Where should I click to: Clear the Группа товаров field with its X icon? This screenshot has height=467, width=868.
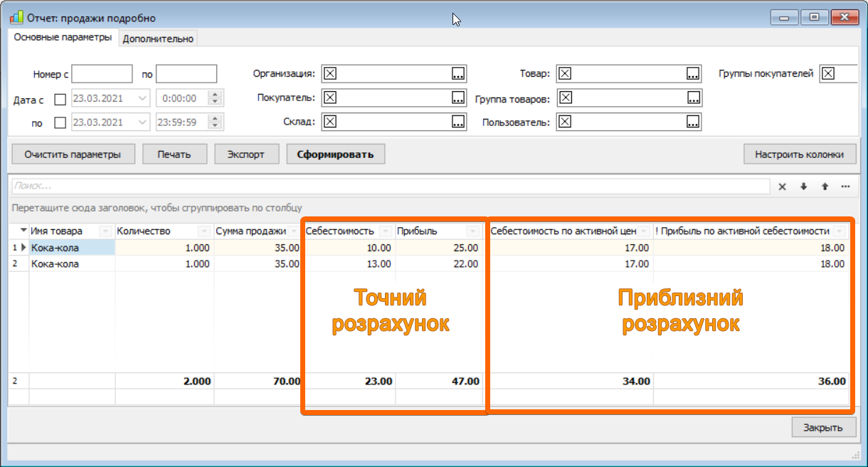point(565,98)
